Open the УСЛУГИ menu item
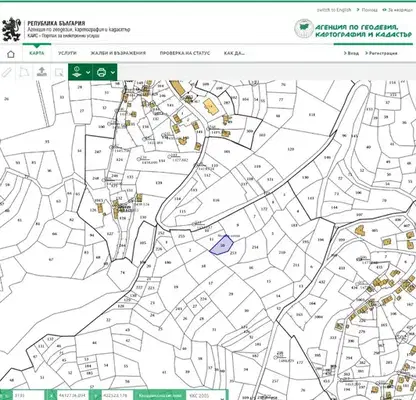The height and width of the screenshot is (400, 416). pyautogui.click(x=67, y=53)
